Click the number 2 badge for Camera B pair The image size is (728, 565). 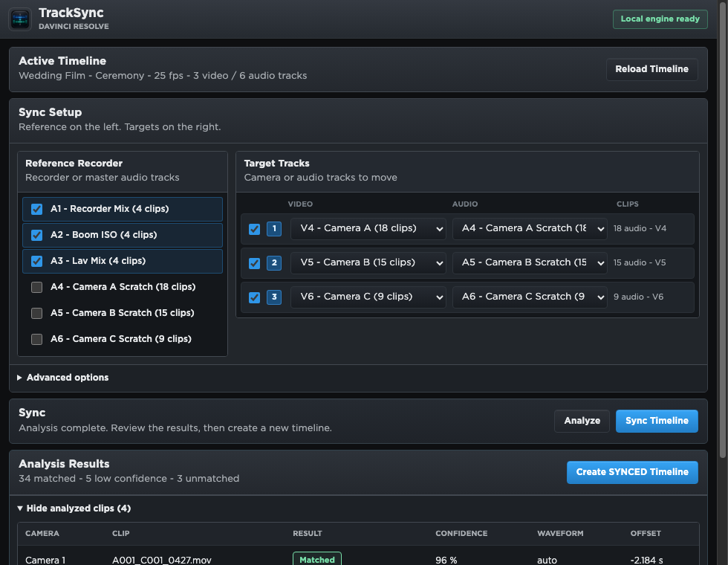pyautogui.click(x=274, y=263)
